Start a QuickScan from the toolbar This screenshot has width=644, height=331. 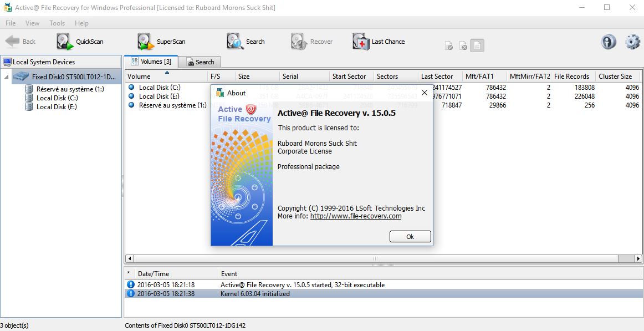(x=80, y=42)
